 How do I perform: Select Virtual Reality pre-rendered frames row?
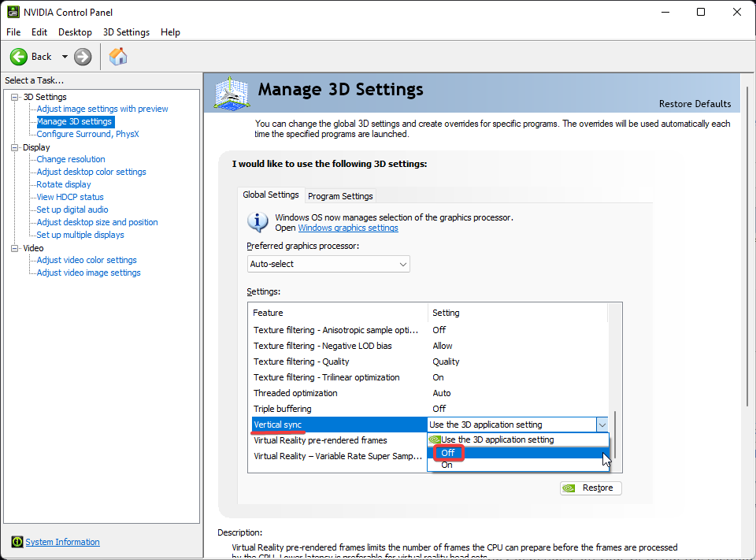click(x=339, y=440)
